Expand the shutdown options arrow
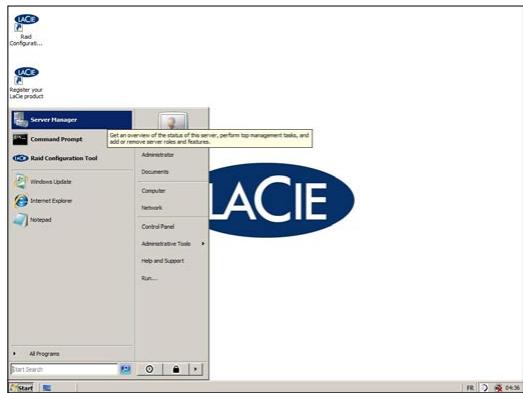This screenshot has width=523, height=393. [x=196, y=369]
